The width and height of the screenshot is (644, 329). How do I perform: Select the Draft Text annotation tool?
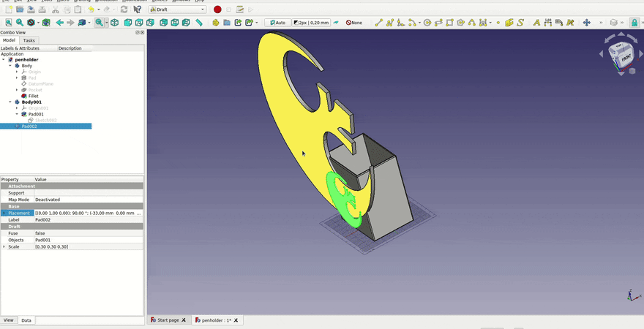(536, 23)
